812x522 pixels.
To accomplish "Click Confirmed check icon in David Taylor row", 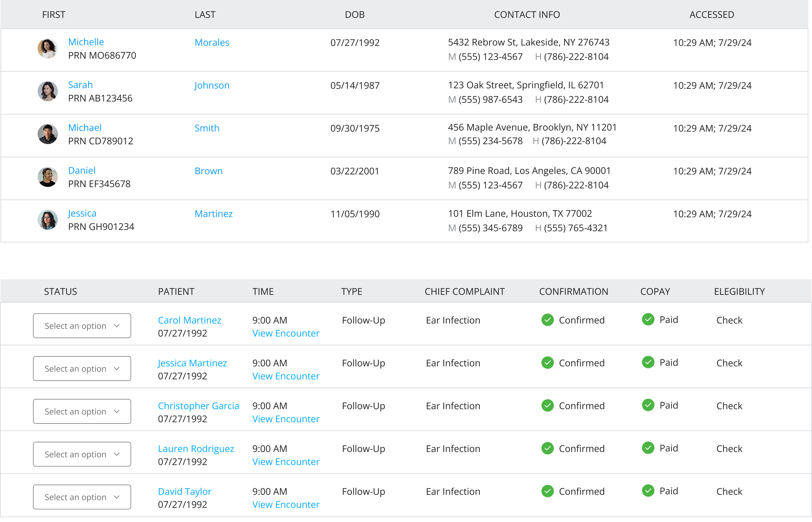I will 547,491.
